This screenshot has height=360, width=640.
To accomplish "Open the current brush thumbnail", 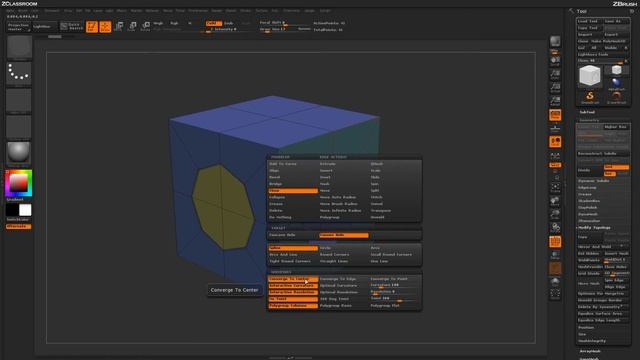I will tap(19, 47).
